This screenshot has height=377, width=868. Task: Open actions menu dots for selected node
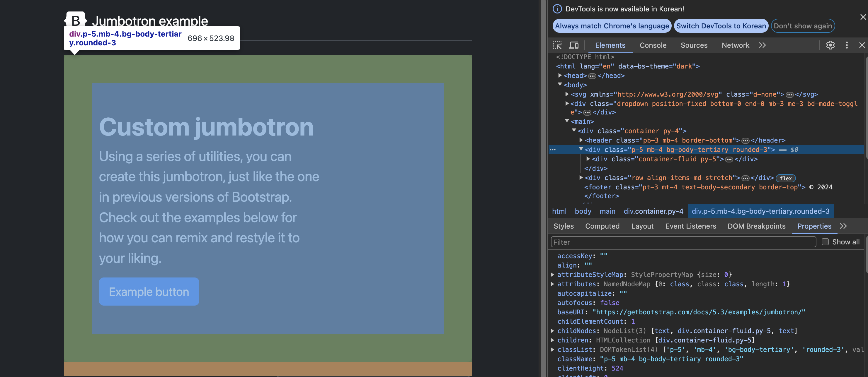(553, 150)
